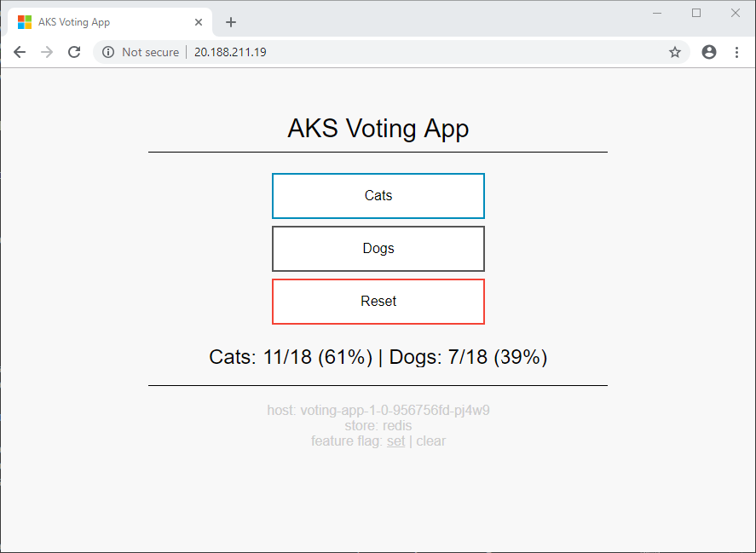Open a new browser tab

click(230, 22)
